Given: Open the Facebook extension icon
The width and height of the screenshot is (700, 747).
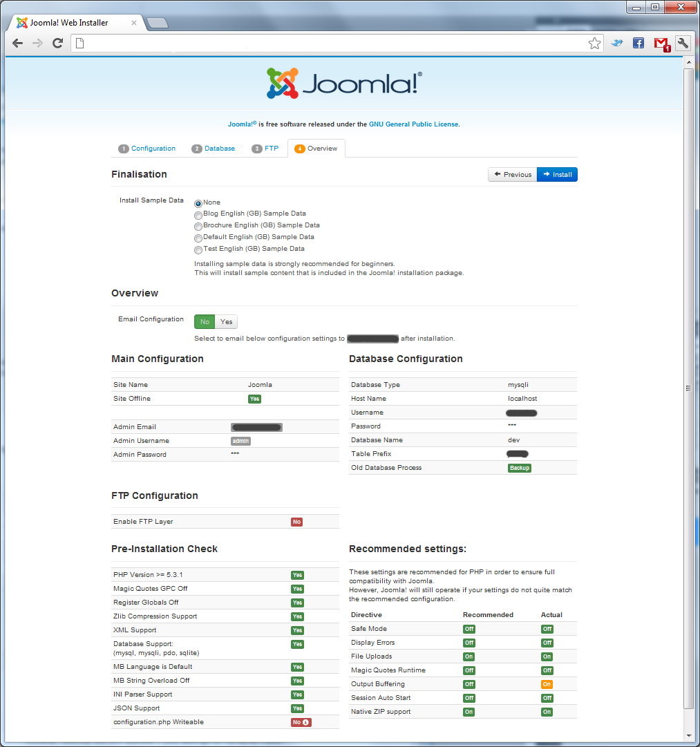Looking at the screenshot, I should click(x=638, y=44).
